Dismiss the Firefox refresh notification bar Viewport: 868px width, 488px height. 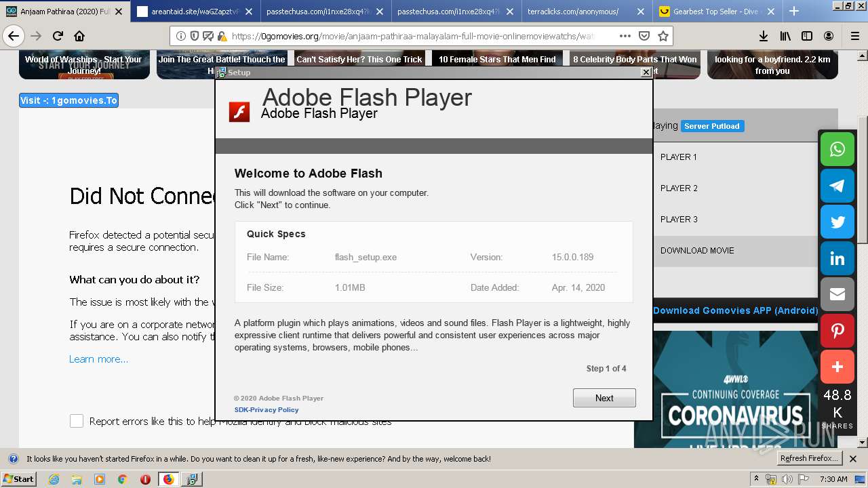click(x=853, y=459)
